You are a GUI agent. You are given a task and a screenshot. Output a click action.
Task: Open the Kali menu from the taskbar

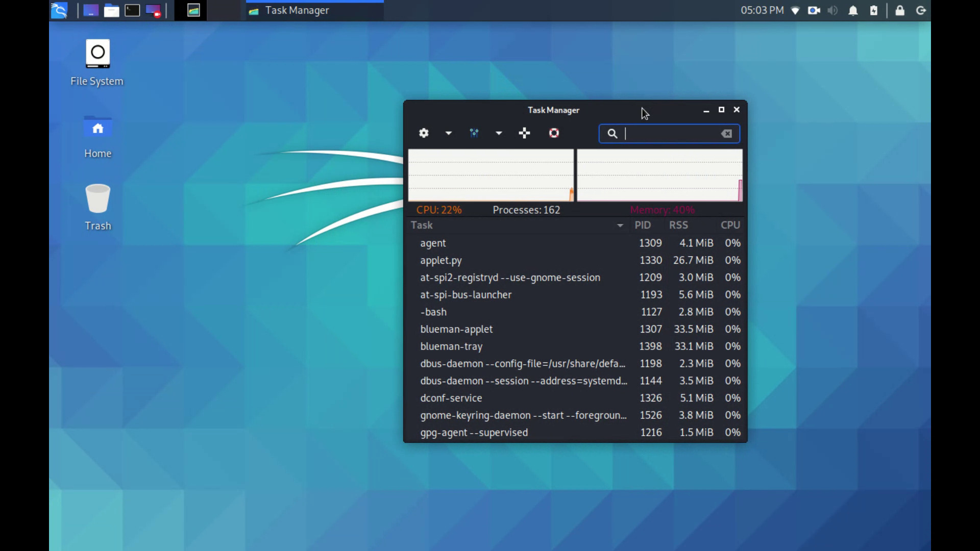59,10
